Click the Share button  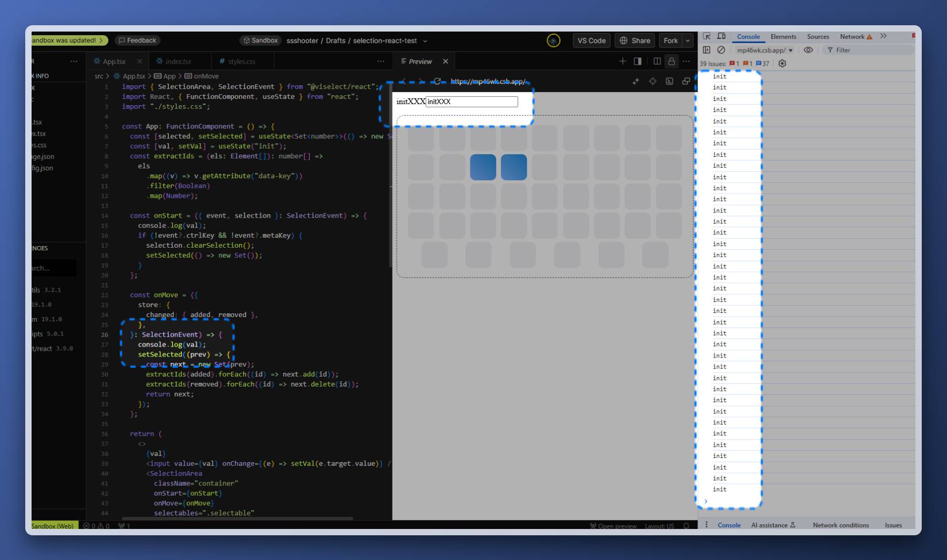click(634, 40)
